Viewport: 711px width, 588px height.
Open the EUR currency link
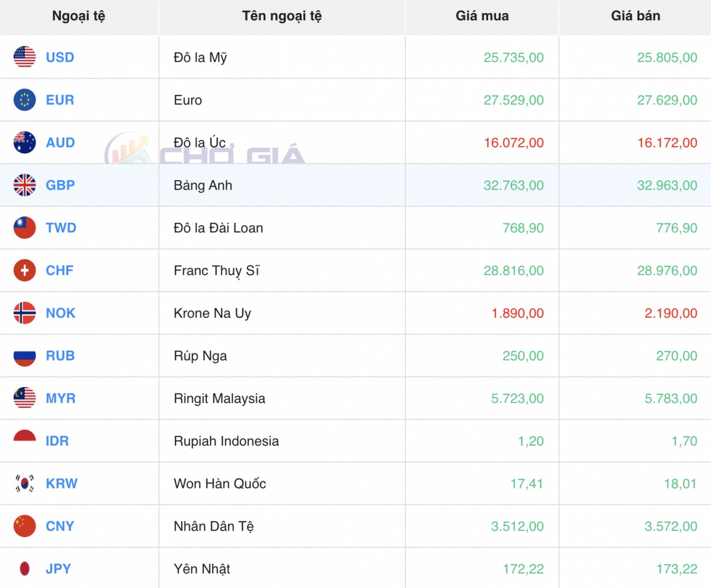[60, 100]
